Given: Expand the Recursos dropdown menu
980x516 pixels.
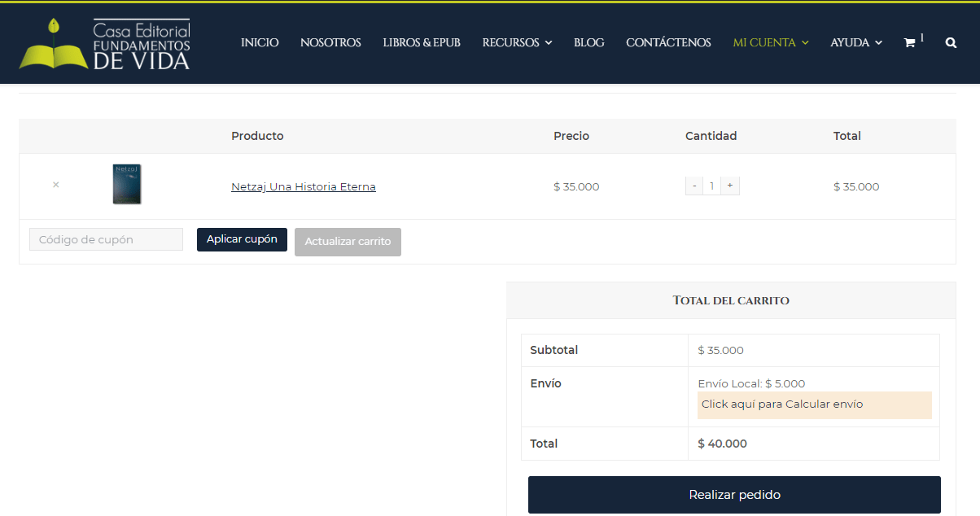Looking at the screenshot, I should 517,42.
